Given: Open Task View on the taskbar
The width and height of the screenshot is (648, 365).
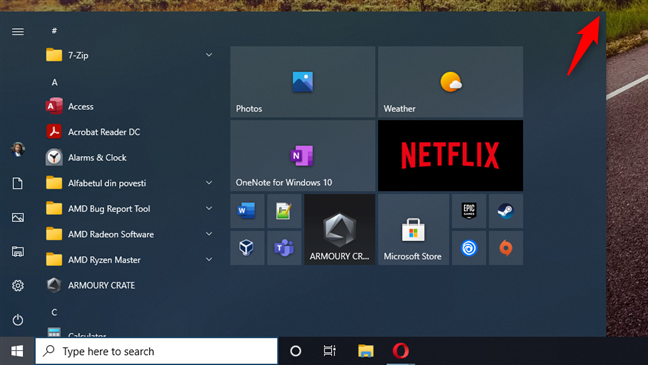Looking at the screenshot, I should [x=329, y=351].
